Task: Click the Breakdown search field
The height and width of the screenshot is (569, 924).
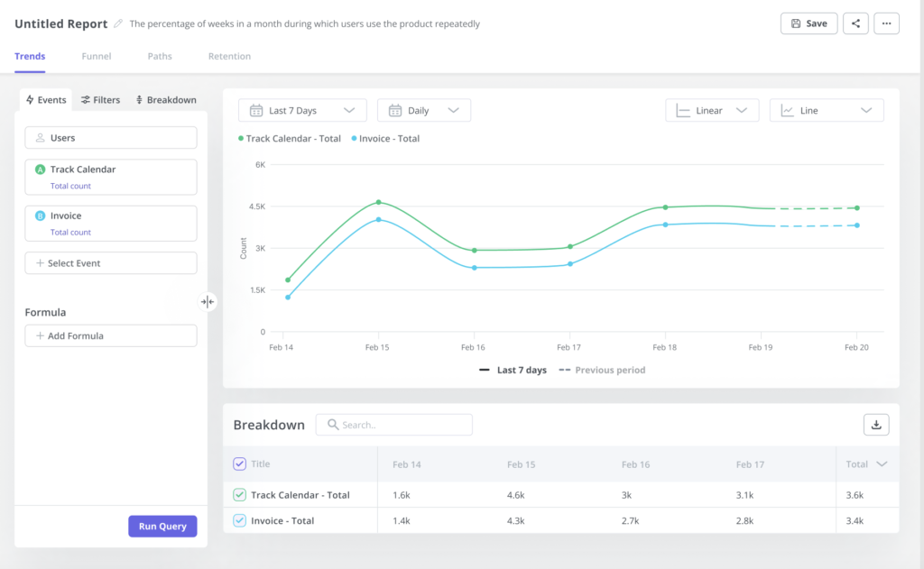Action: pos(394,424)
